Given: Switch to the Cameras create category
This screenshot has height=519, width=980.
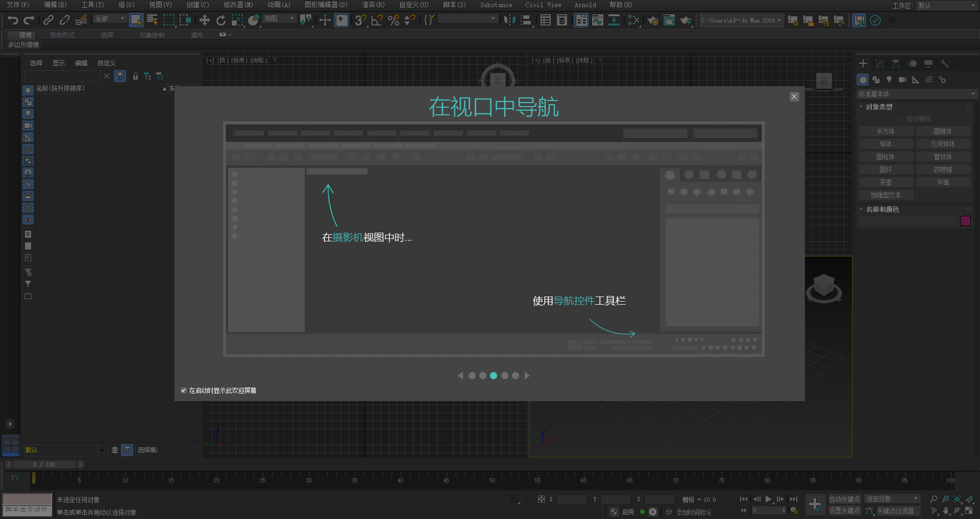Looking at the screenshot, I should coord(902,80).
